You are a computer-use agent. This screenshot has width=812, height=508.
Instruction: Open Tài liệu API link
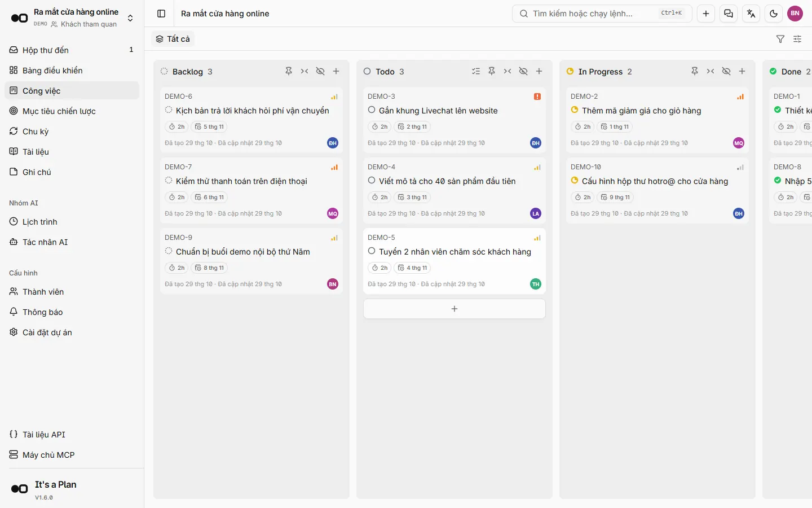(x=72, y=435)
